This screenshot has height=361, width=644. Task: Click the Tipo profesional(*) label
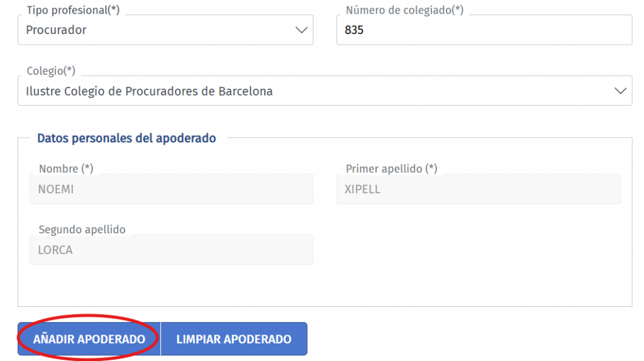click(x=72, y=10)
